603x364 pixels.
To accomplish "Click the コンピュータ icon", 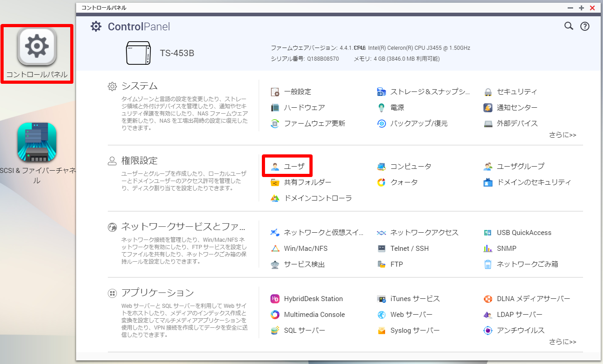I will click(x=381, y=167).
